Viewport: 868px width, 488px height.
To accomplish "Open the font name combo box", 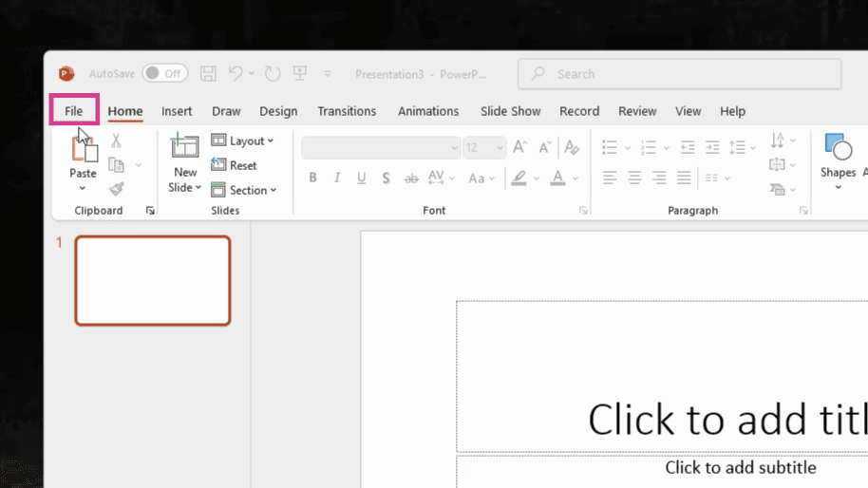I will (x=381, y=148).
